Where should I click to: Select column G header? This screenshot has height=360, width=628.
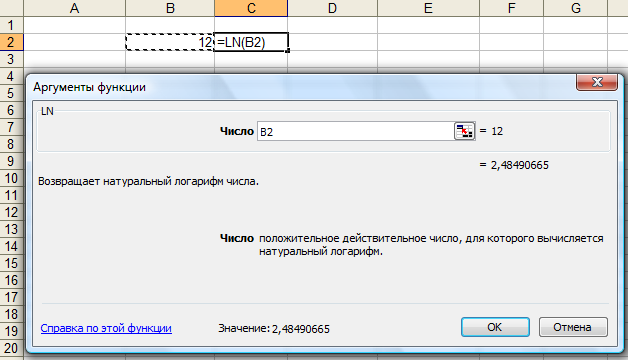(x=576, y=8)
